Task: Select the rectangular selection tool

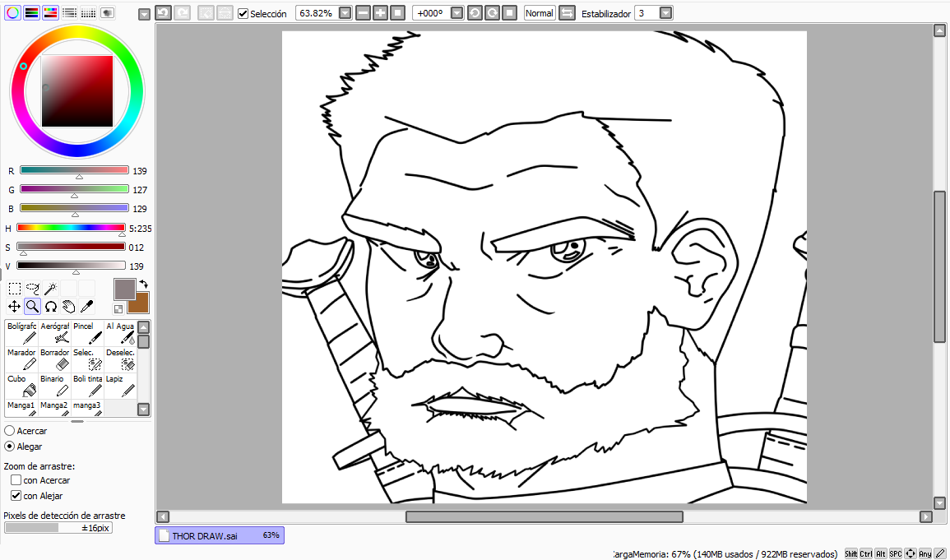Action: click(15, 289)
